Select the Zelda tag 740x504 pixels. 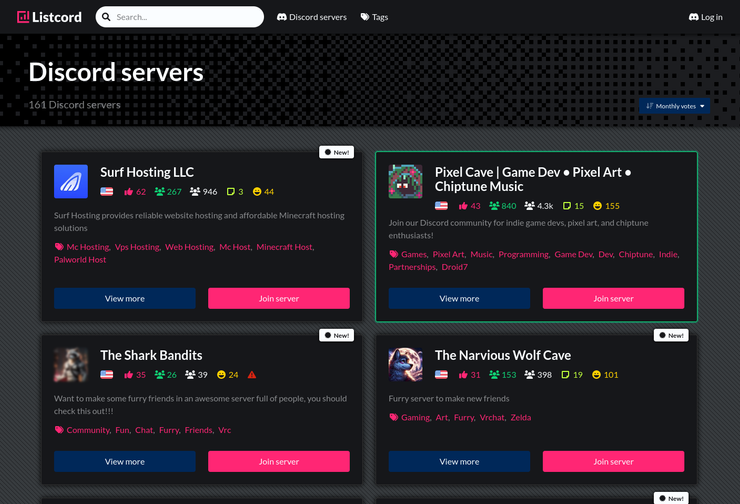point(521,417)
